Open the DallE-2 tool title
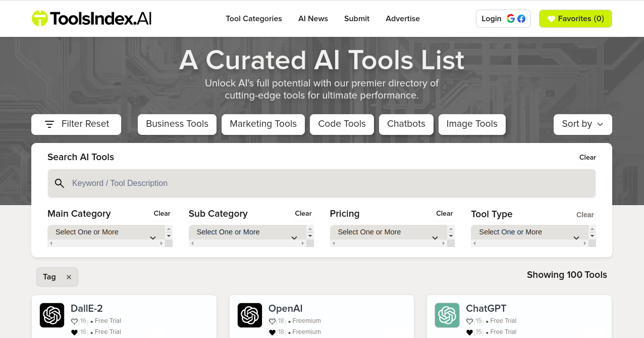This screenshot has width=644, height=338. coord(87,308)
